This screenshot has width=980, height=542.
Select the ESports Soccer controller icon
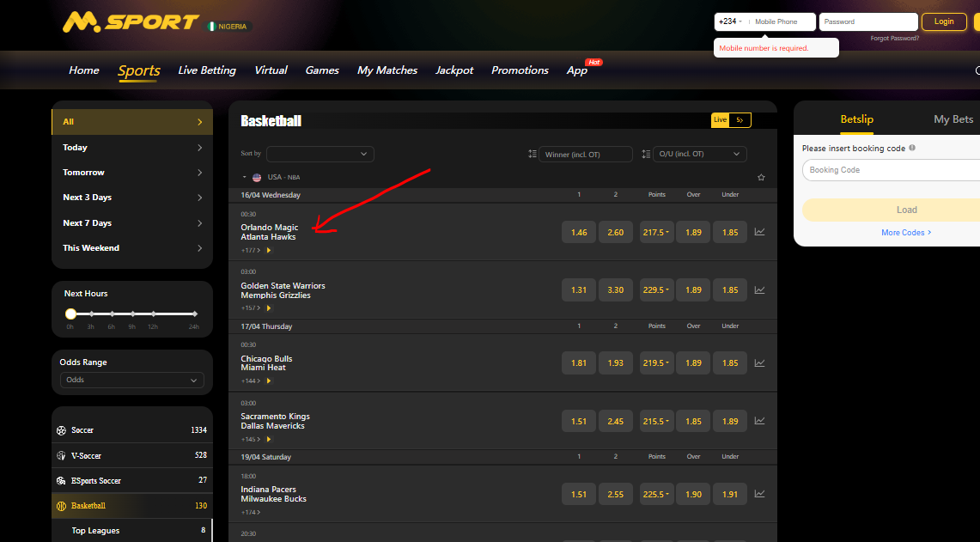tap(61, 481)
